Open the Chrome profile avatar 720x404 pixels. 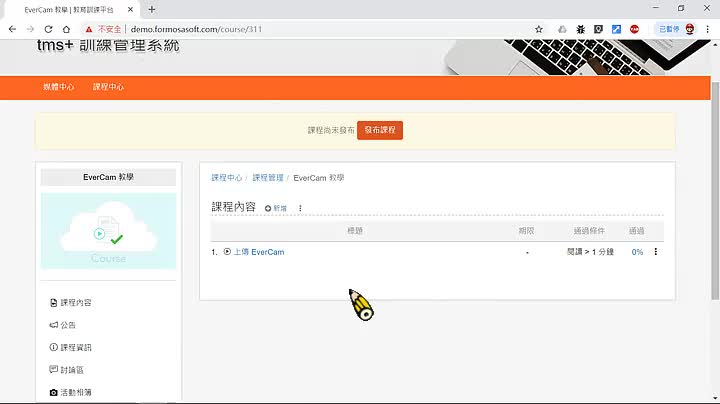point(690,29)
